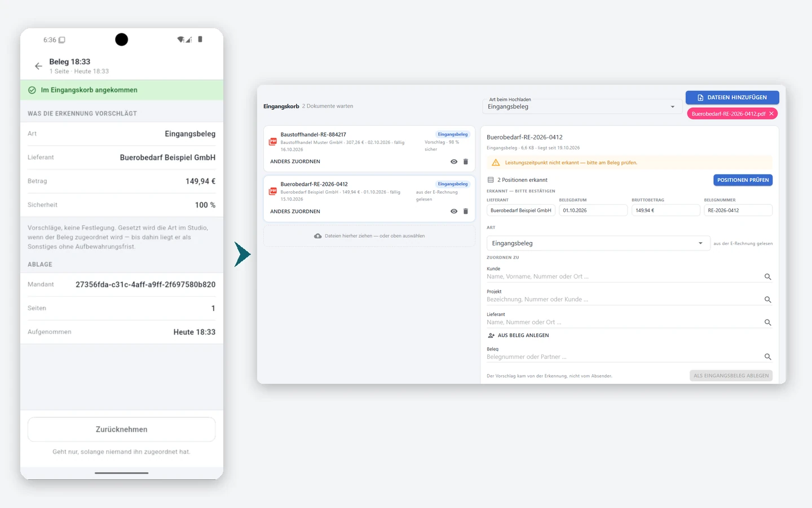Click the positions list icon

(491, 180)
